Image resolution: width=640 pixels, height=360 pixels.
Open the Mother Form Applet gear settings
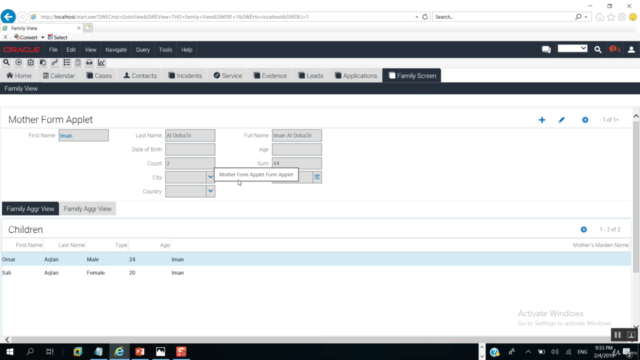click(x=585, y=120)
